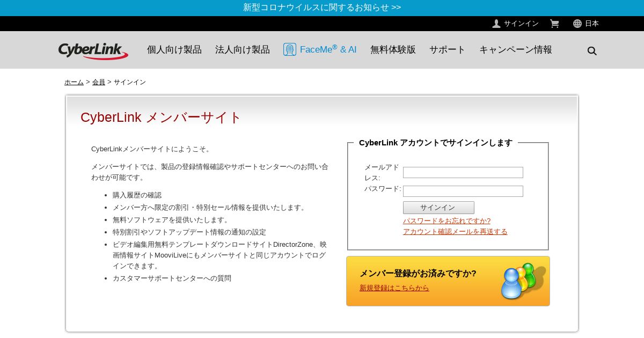Open the 無料体験版 menu
Image resolution: width=644 pixels, height=338 pixels.
[393, 49]
